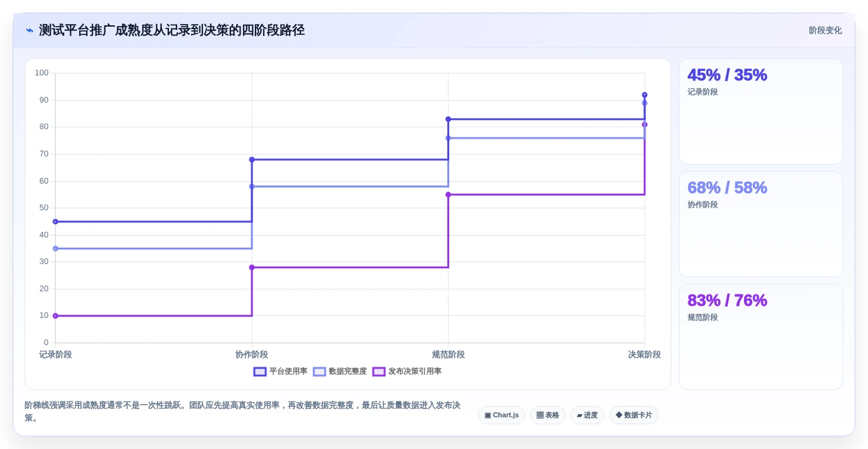The height and width of the screenshot is (449, 868).
Task: Select the 数据卡片 tag chip
Action: [x=634, y=415]
